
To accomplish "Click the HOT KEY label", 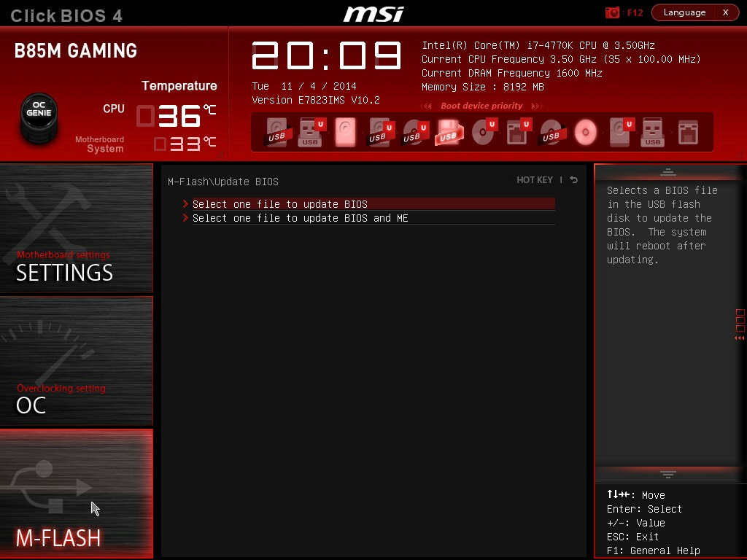I will pos(535,180).
